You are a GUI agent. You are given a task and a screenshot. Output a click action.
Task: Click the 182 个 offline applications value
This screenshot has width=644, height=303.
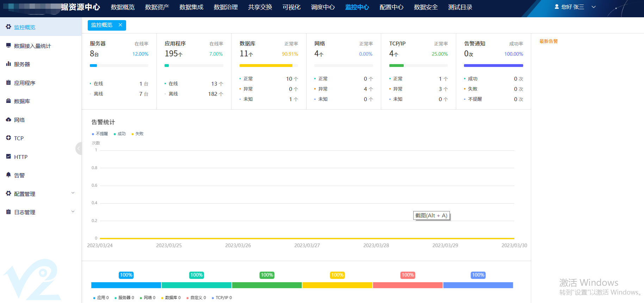(x=216, y=94)
